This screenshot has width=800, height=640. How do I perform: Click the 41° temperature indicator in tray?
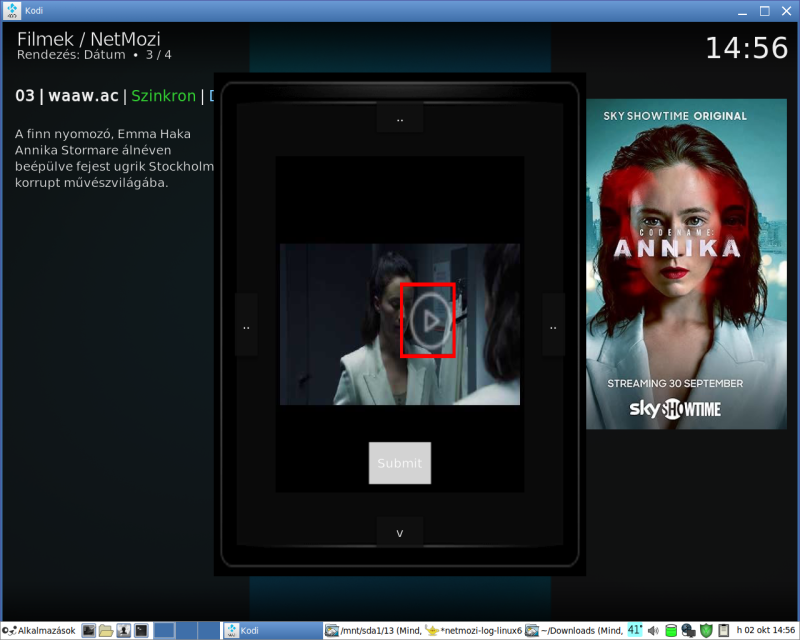point(635,630)
